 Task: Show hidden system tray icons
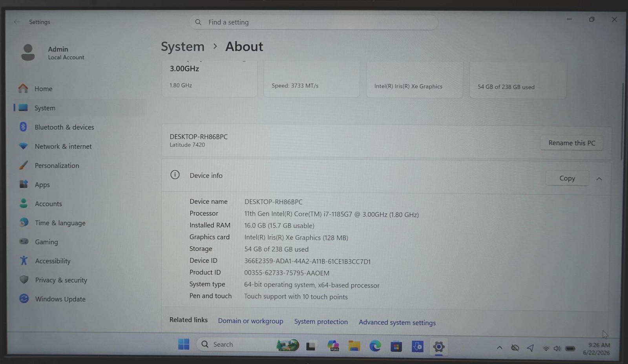coord(499,348)
